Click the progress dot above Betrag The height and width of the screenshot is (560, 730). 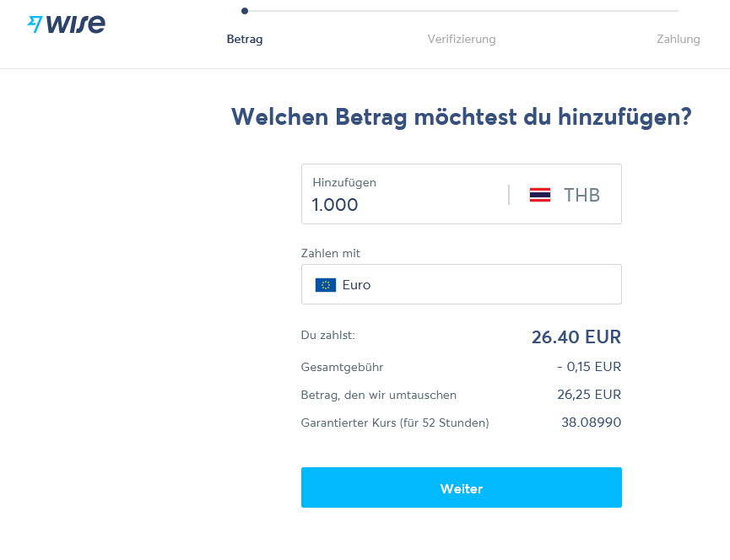coord(245,11)
